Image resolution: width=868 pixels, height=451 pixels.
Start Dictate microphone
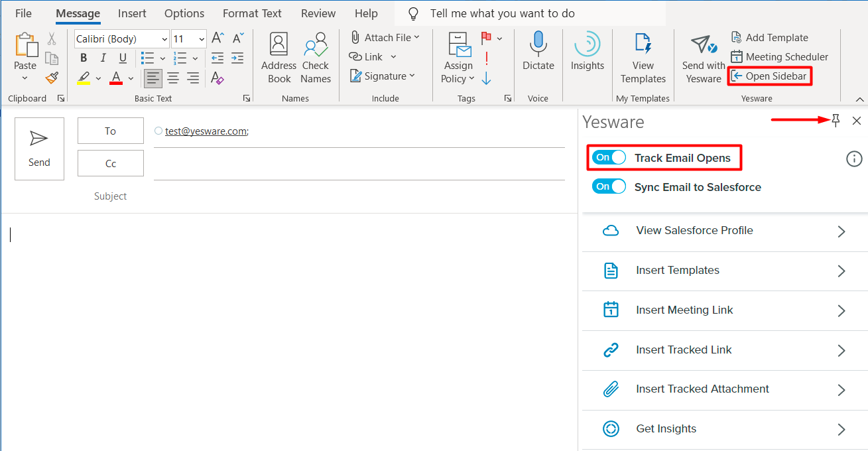[x=538, y=45]
